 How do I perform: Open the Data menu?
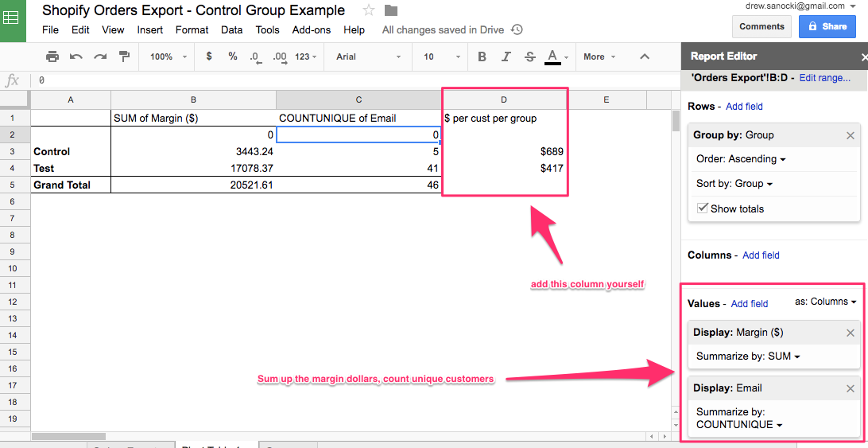[231, 30]
